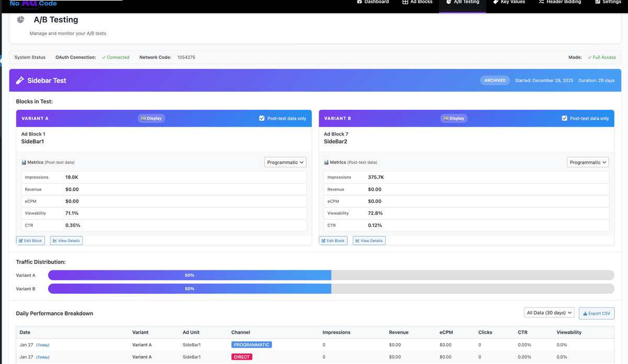Toggle the Display badge on Variant B
This screenshot has width=628, height=364.
pyautogui.click(x=454, y=118)
